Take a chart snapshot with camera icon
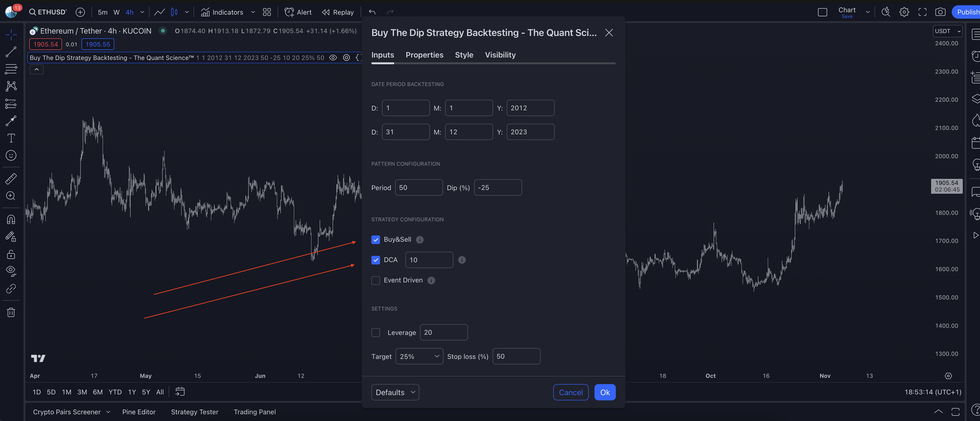This screenshot has width=980, height=421. (940, 12)
